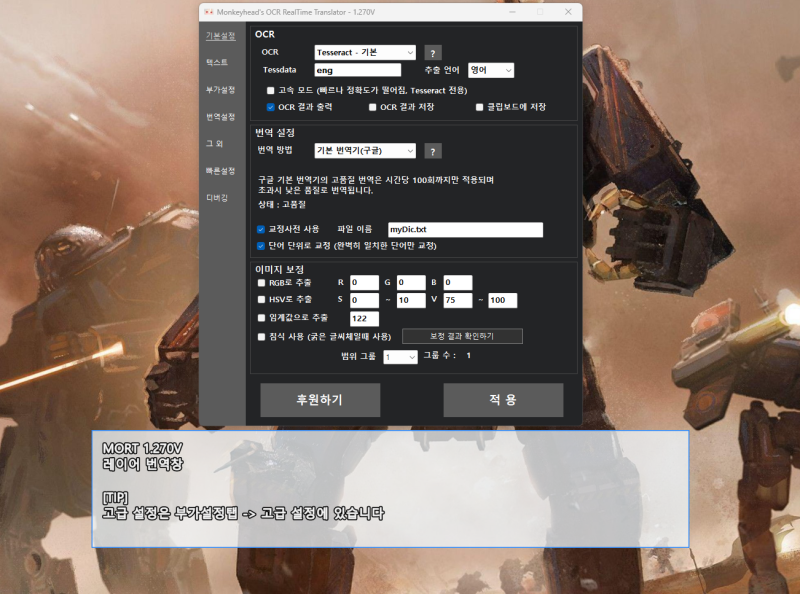Click the 후원하기 donate button
The width and height of the screenshot is (800, 594).
(320, 399)
